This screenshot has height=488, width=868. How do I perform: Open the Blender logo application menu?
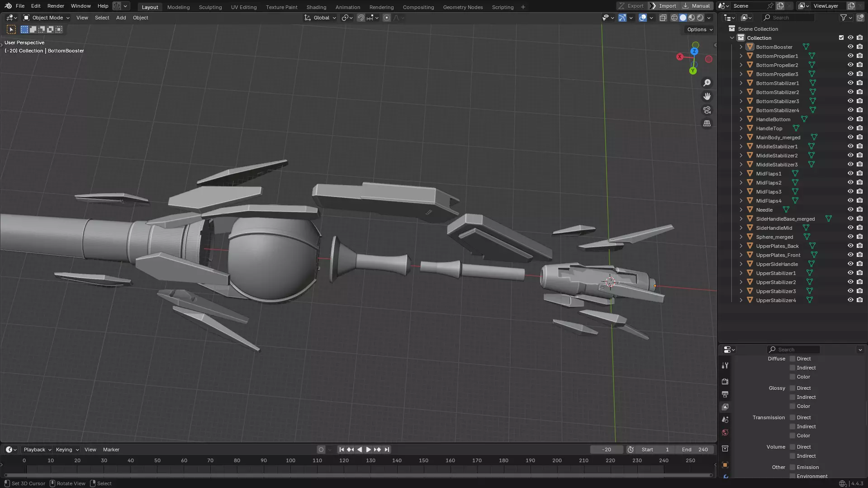pyautogui.click(x=8, y=6)
